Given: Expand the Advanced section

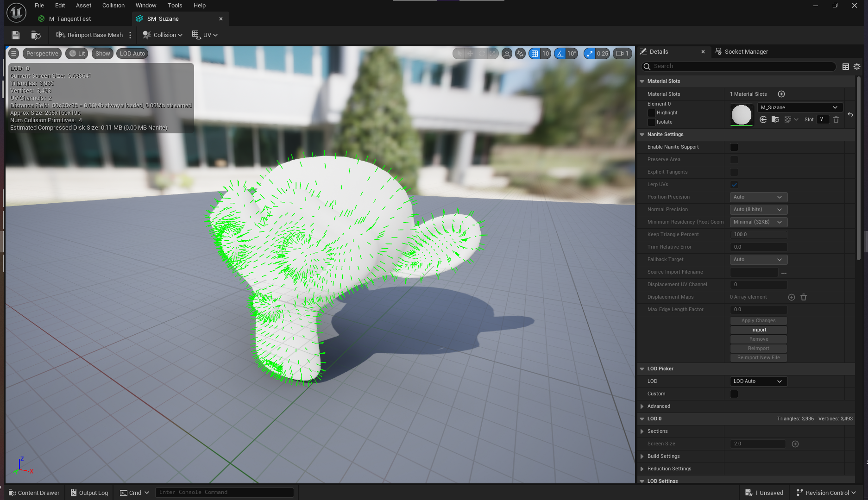Looking at the screenshot, I should pos(642,406).
